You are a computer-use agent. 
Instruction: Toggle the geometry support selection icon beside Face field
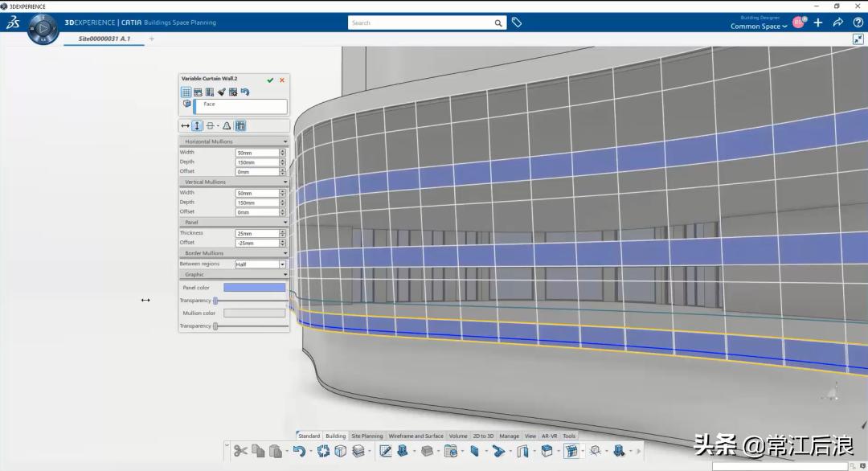(186, 104)
